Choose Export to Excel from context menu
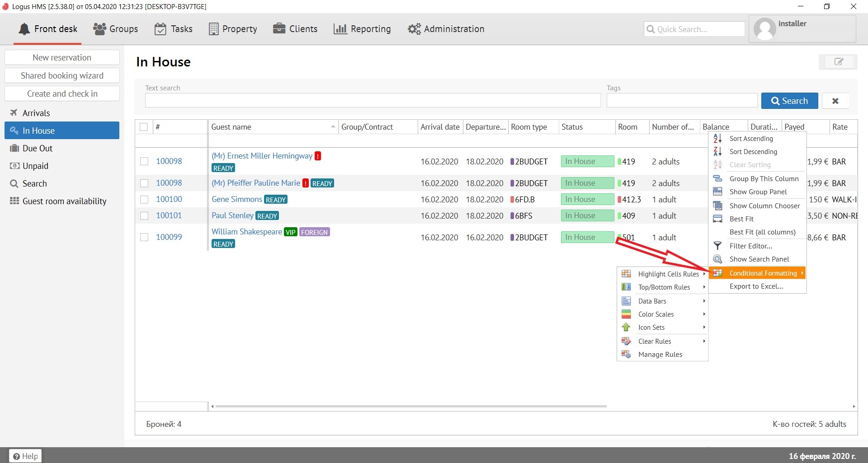Viewport: 868px width, 463px height. click(x=756, y=286)
